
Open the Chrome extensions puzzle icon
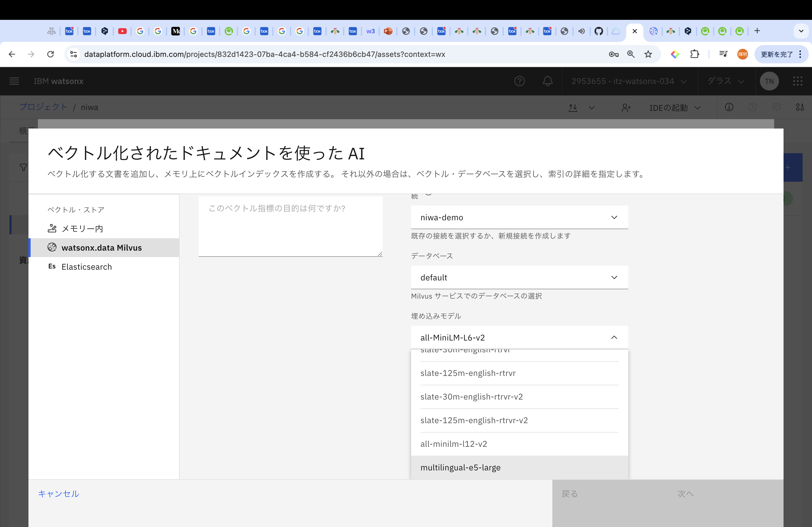click(694, 54)
